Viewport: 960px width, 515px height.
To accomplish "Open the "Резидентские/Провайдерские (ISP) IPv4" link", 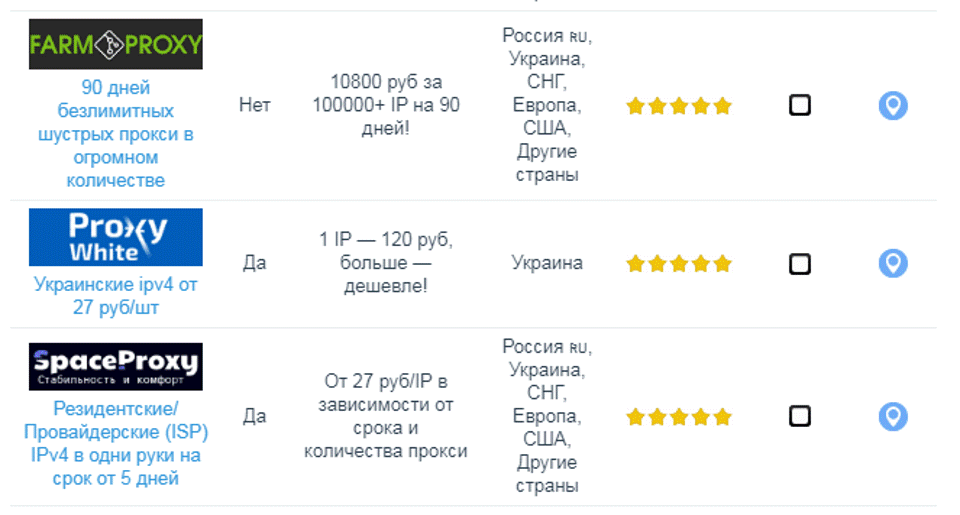I will 116,443.
